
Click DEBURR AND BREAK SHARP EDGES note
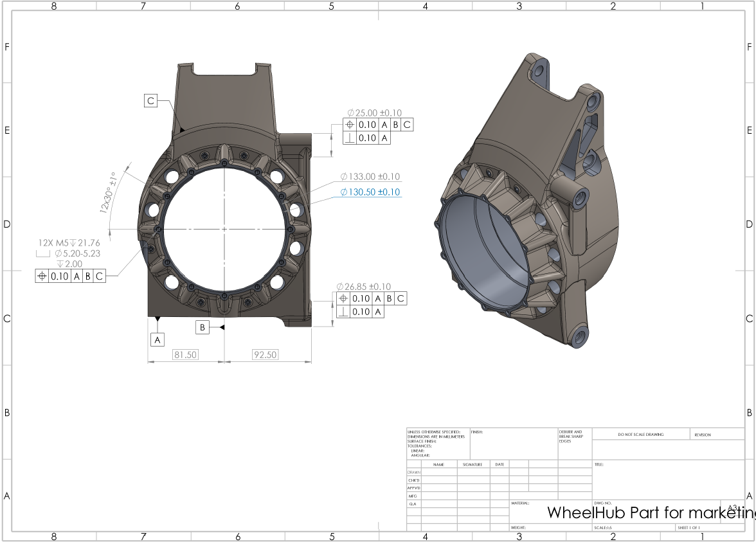pos(571,437)
